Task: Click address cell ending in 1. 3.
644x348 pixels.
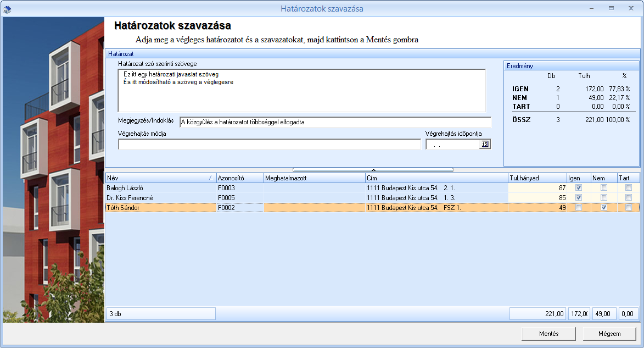Action: coord(436,198)
